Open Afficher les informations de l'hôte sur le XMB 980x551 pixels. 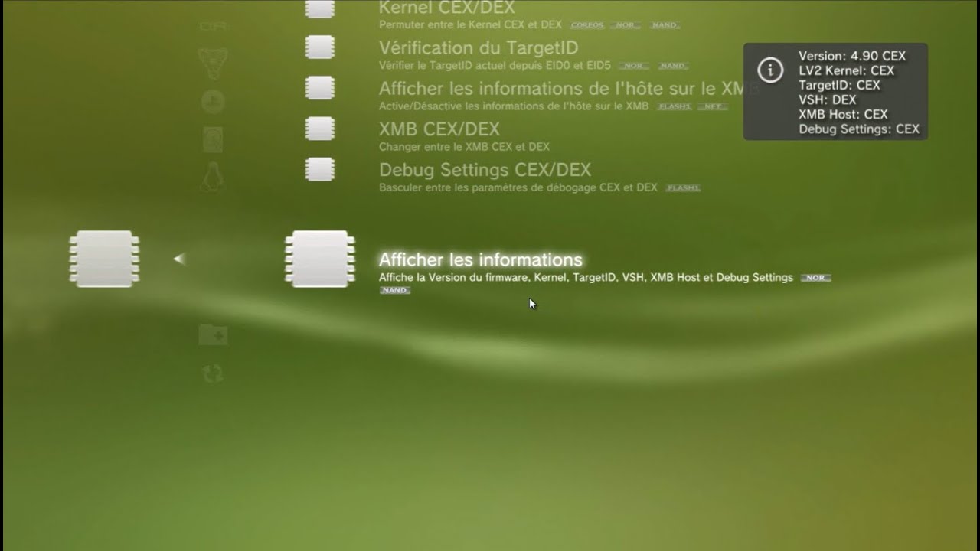[568, 89]
